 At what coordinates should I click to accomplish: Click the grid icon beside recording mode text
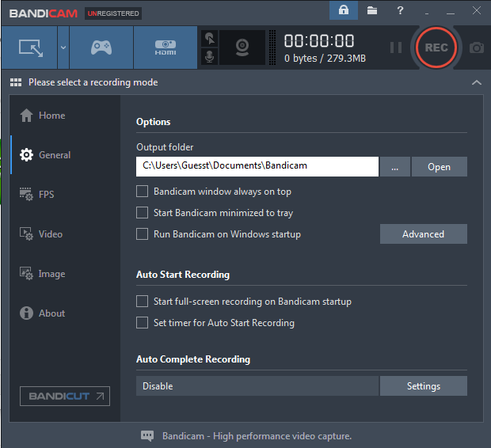(x=16, y=82)
